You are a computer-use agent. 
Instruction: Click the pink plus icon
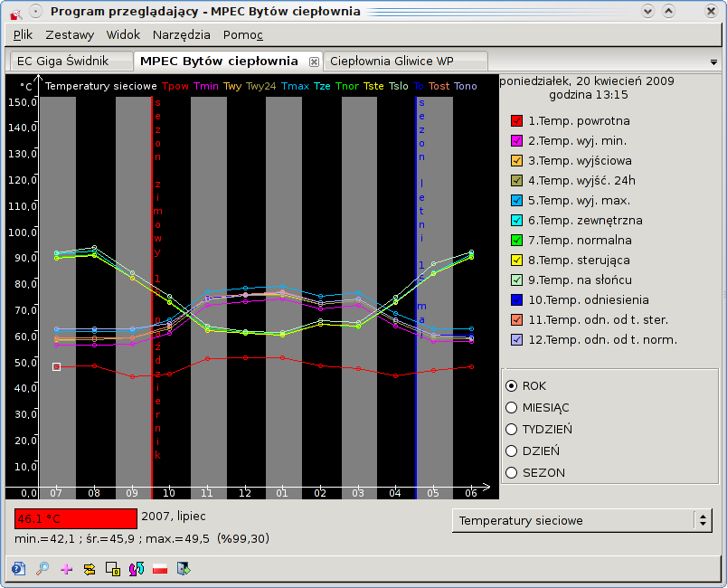[66, 569]
